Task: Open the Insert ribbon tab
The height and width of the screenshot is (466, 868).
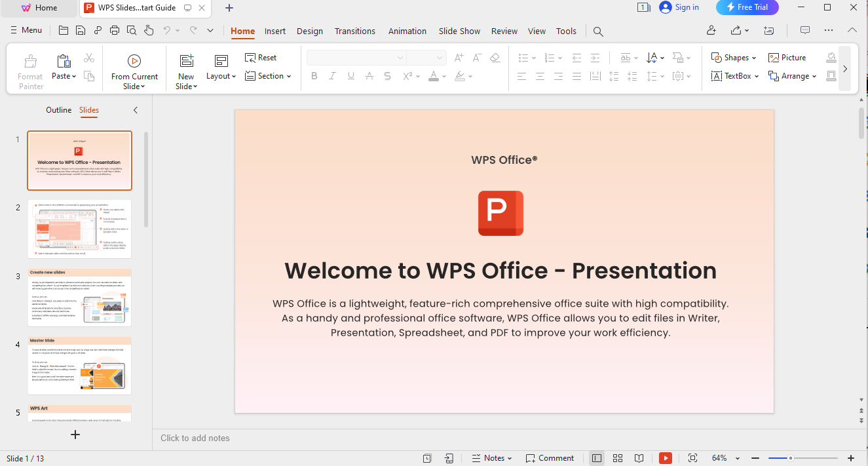Action: [x=275, y=31]
